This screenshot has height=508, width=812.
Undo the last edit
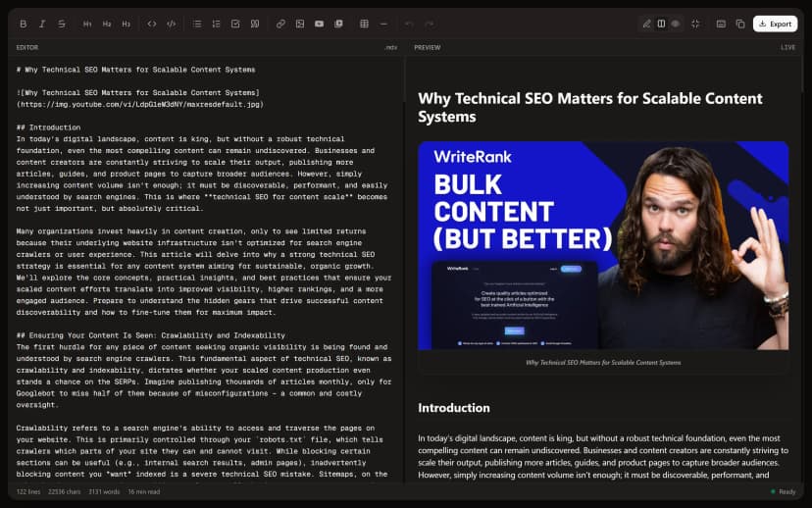409,24
